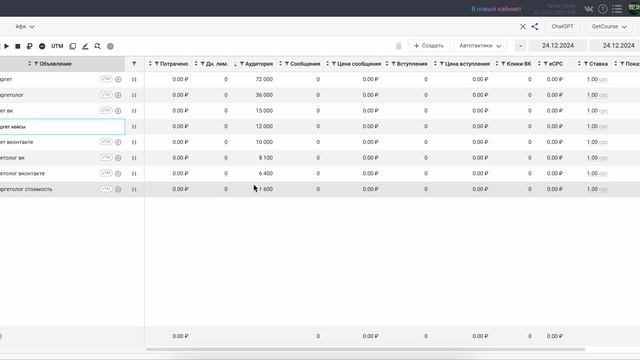Open the UTM toolbar tool
Image resolution: width=640 pixels, height=360 pixels.
pyautogui.click(x=57, y=46)
